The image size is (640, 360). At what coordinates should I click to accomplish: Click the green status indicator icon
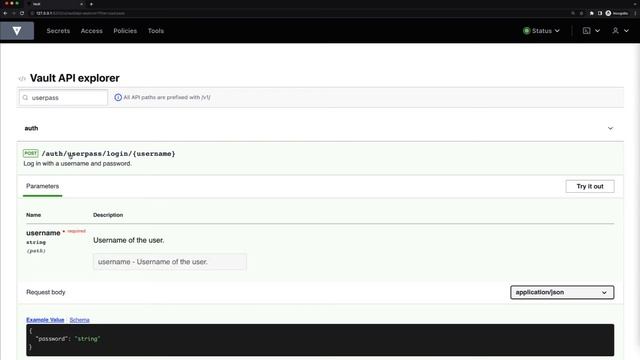coord(527,31)
